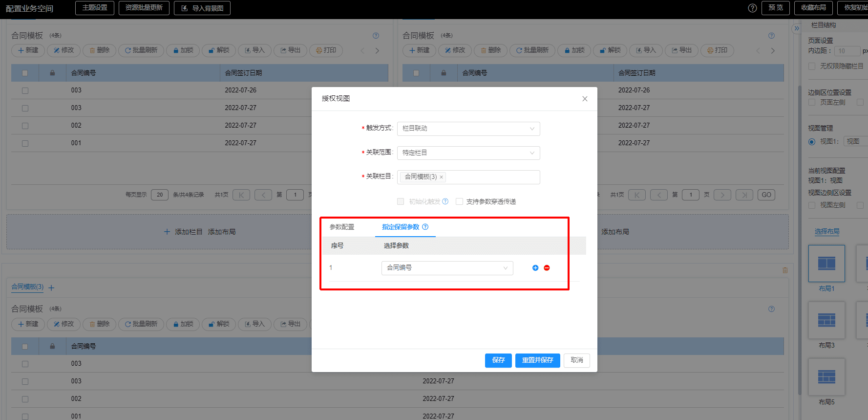Enable the 支持参数穿透传递 checkbox
This screenshot has width=868, height=420.
pyautogui.click(x=459, y=201)
